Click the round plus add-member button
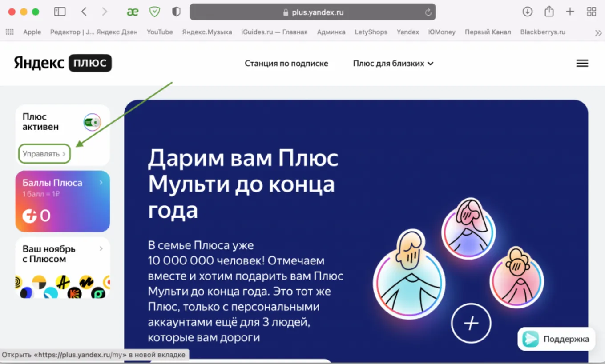 pyautogui.click(x=471, y=323)
